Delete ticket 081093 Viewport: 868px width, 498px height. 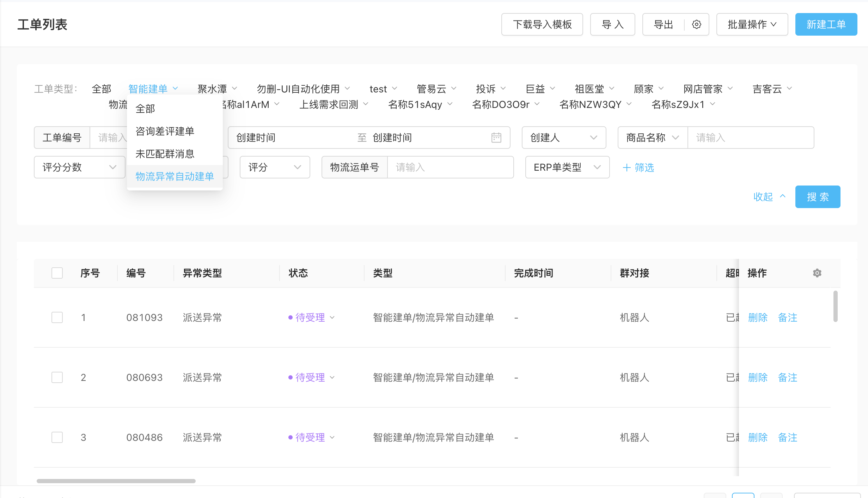758,317
